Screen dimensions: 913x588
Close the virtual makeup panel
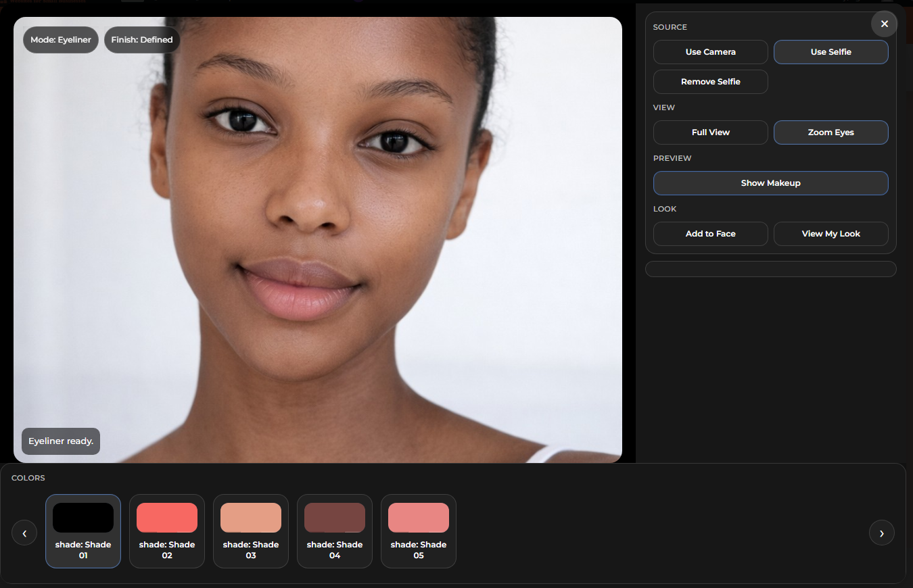(x=884, y=24)
